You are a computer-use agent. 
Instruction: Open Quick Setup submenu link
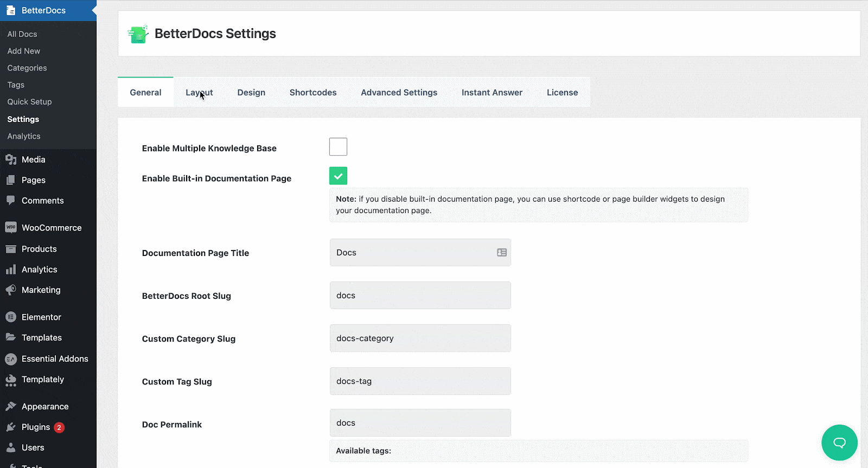point(29,101)
